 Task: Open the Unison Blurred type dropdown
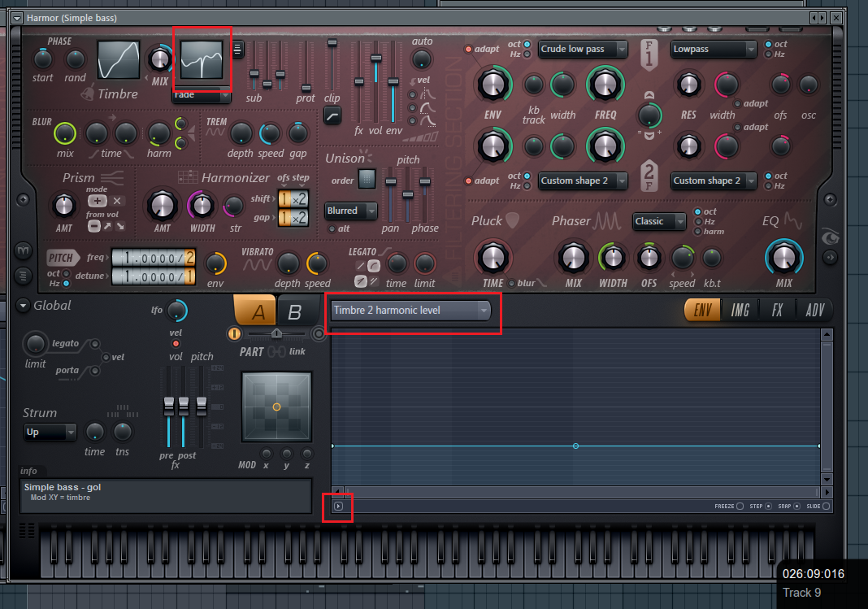coord(351,211)
